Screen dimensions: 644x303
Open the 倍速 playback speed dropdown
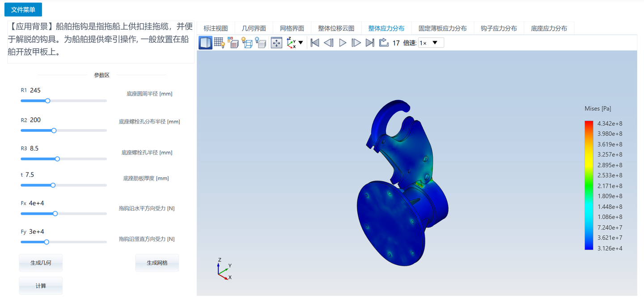(x=431, y=43)
